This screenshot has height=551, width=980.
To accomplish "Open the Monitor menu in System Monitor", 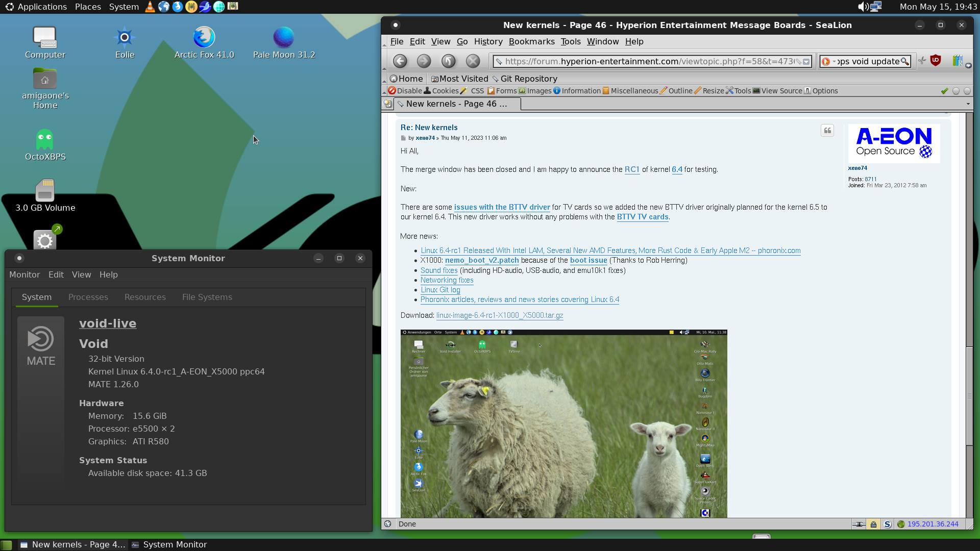I will [24, 274].
